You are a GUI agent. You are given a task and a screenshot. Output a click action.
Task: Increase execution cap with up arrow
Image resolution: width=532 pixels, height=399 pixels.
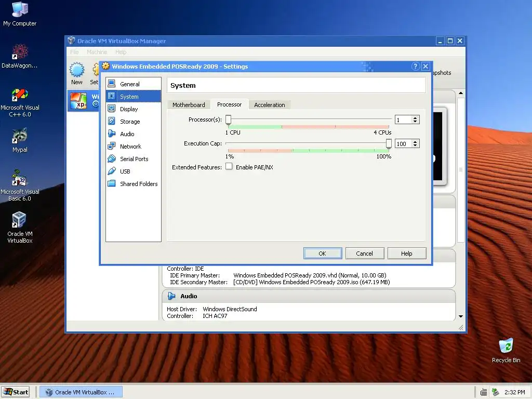pyautogui.click(x=415, y=142)
